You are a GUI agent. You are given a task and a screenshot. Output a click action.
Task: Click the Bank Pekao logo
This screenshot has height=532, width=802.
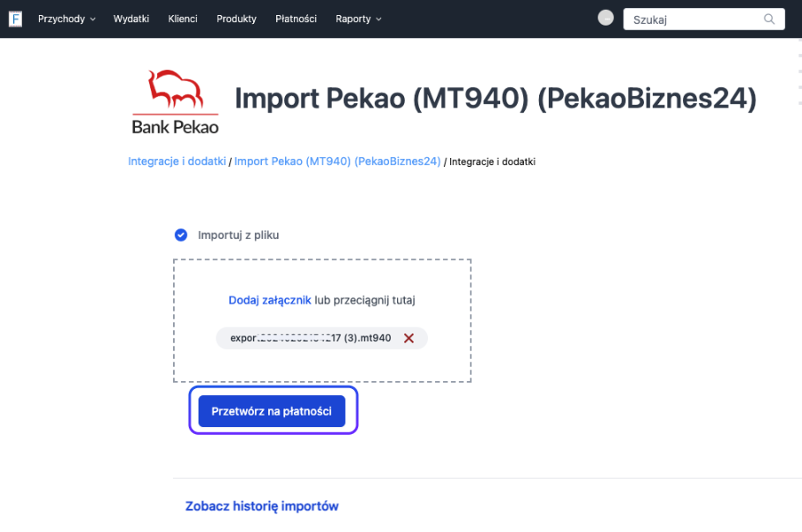point(174,97)
